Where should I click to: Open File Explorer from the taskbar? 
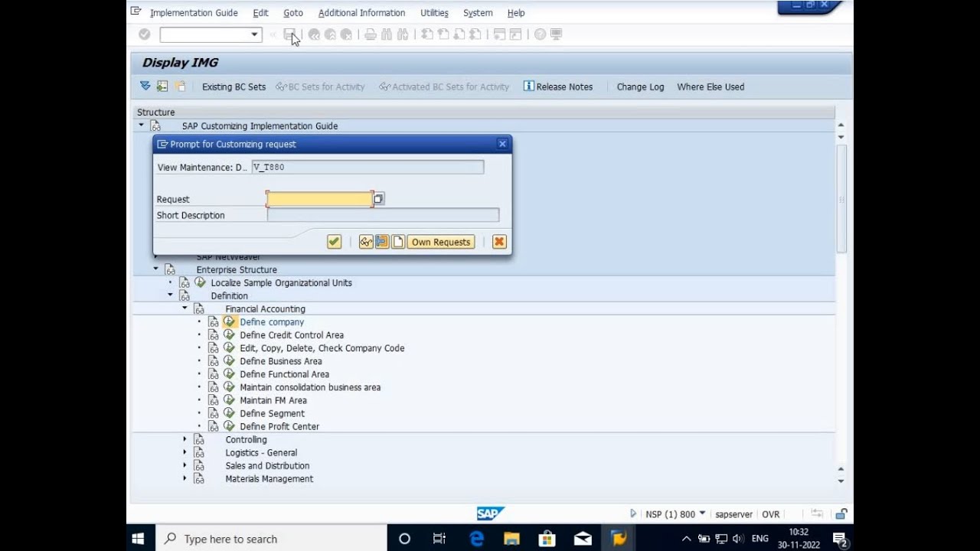(511, 539)
